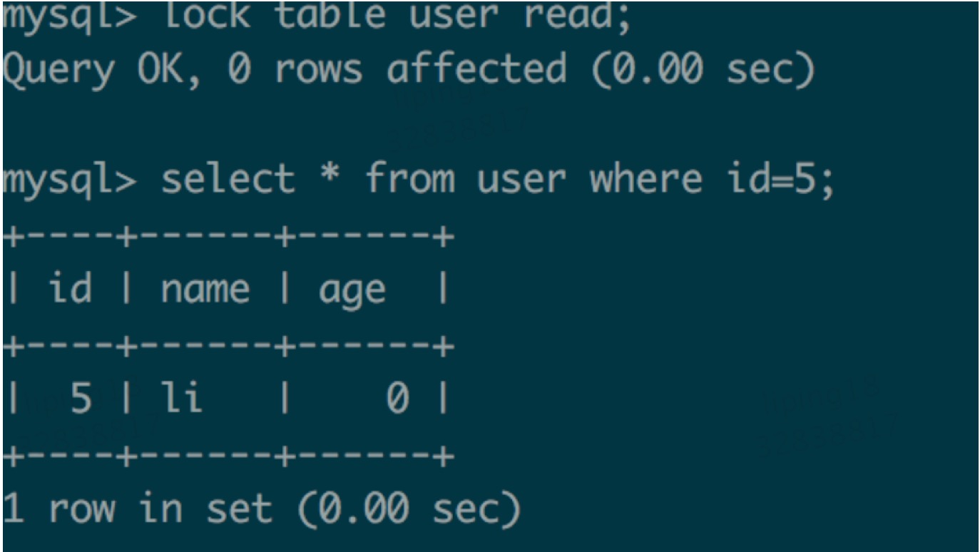The image size is (980, 552).
Task: Click the second mysql> prompt
Action: tap(69, 178)
